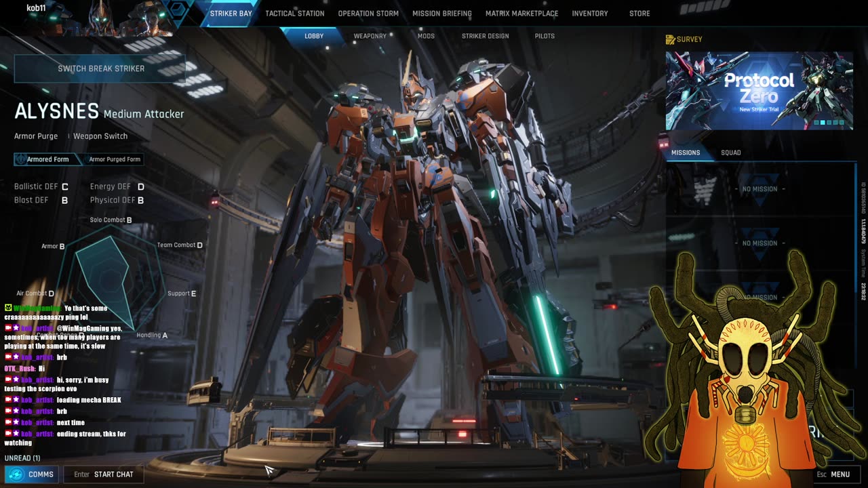
Task: Click the Handling A stat label
Action: coord(152,335)
